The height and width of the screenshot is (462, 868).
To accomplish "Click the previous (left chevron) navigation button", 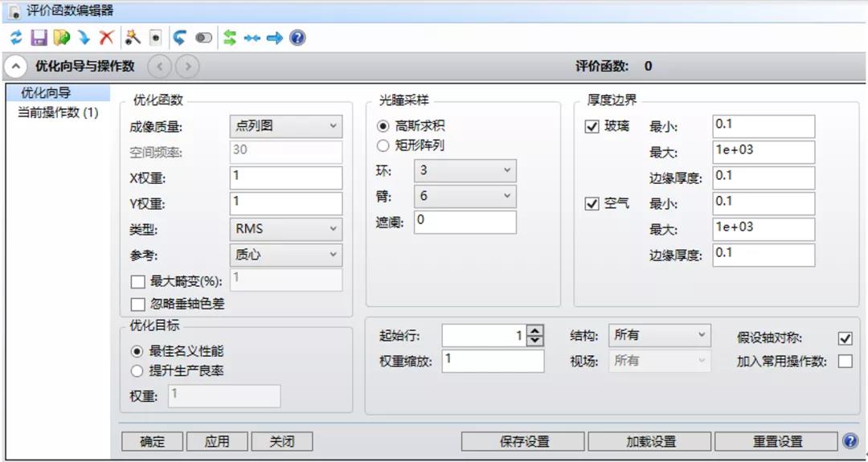I will coord(160,67).
